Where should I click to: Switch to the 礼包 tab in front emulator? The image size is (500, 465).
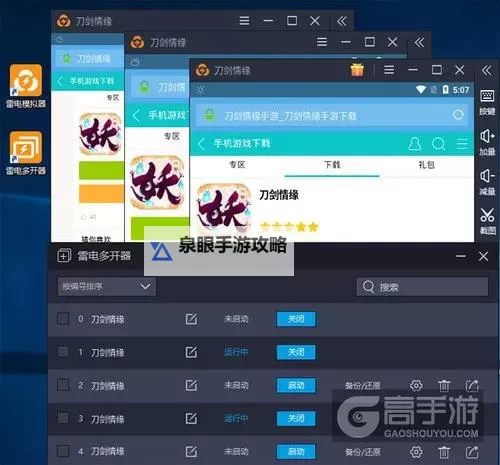point(426,165)
